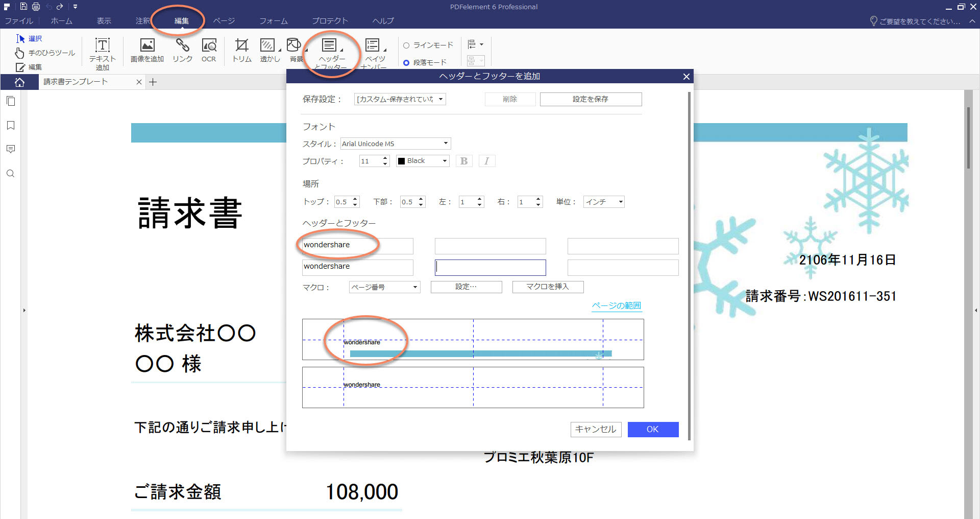Go to the Home tab house icon
The height and width of the screenshot is (519, 980).
19,82
